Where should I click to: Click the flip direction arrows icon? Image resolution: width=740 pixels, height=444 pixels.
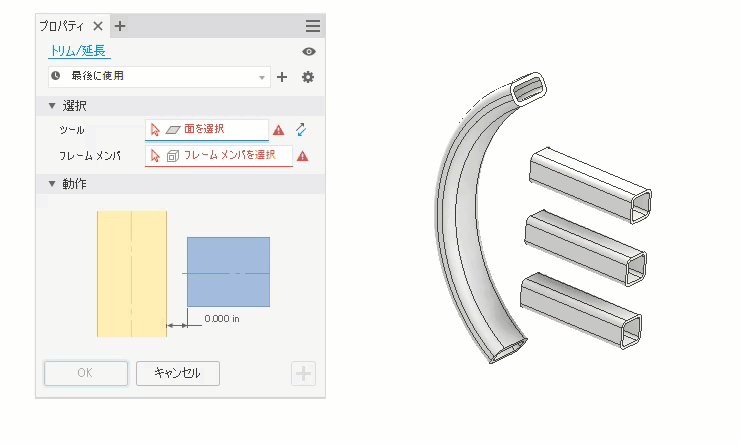301,129
